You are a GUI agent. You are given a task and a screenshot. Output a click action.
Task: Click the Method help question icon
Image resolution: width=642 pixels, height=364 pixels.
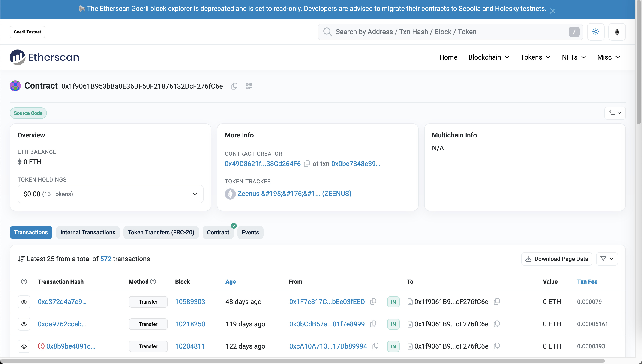(153, 281)
